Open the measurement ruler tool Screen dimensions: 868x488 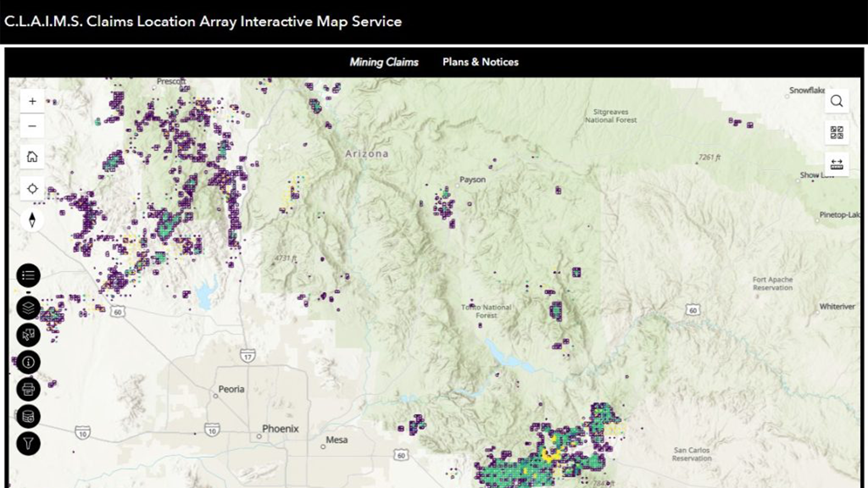[836, 164]
